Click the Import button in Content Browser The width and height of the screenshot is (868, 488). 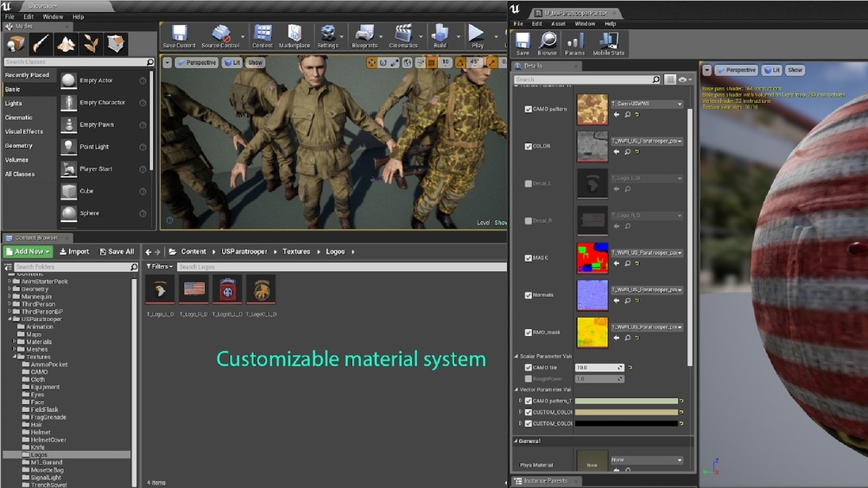point(74,251)
